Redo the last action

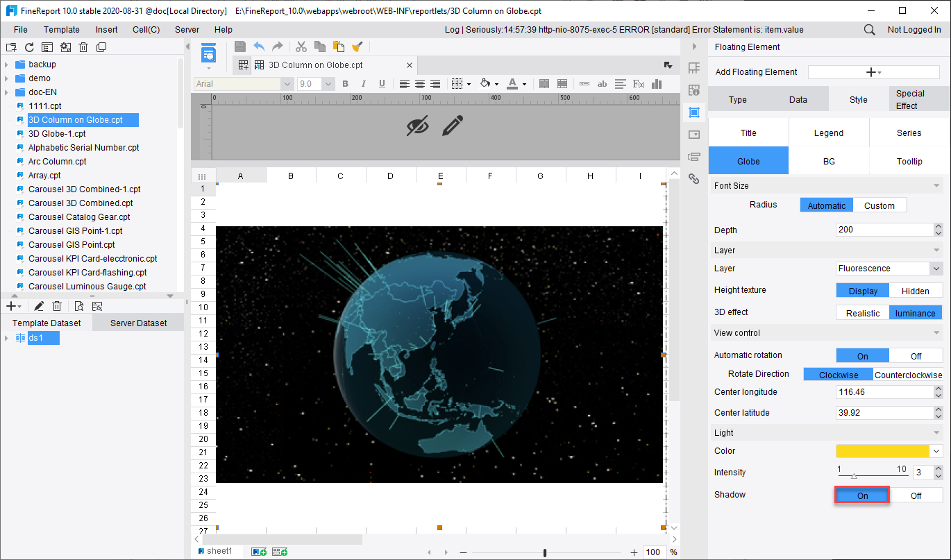tap(277, 46)
